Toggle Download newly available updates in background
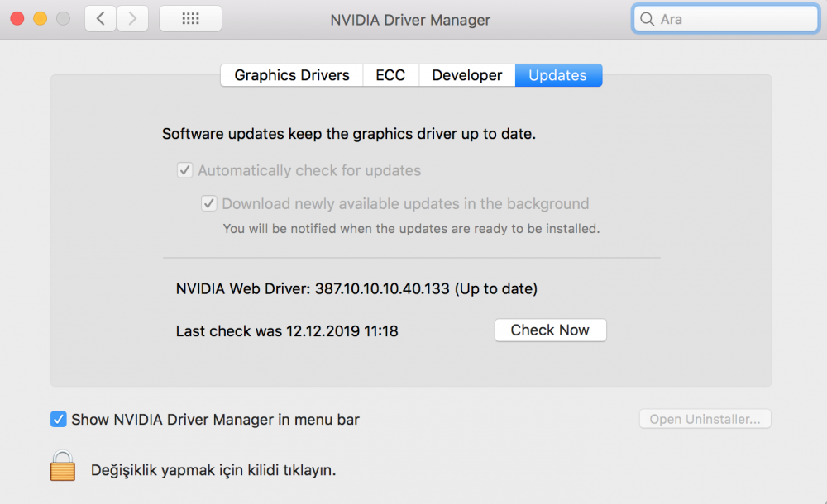This screenshot has height=504, width=827. click(209, 203)
